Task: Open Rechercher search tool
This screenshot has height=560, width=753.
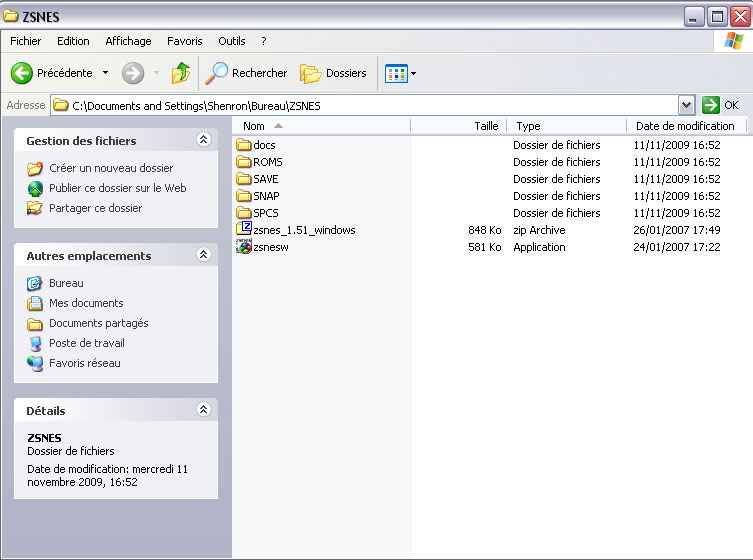Action: [246, 73]
